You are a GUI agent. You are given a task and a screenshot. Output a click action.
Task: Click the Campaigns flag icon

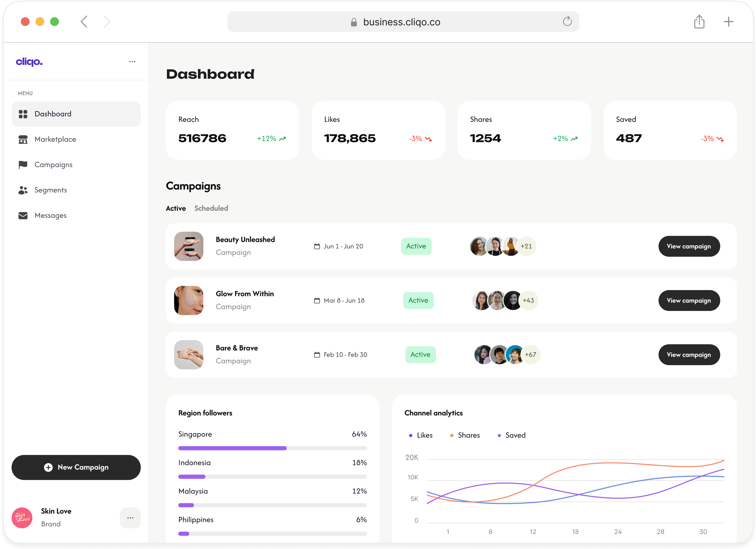point(23,164)
